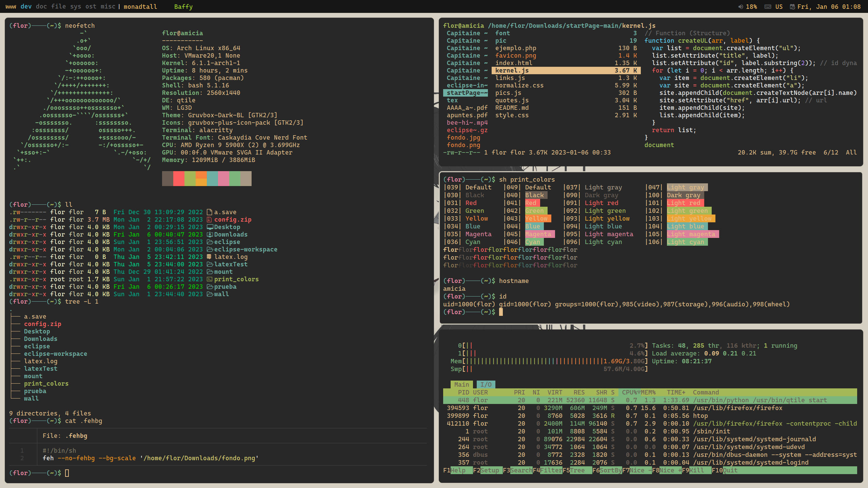Click the Light magenta background sample labeled 105
Viewport: 868px width, 488px height.
[693, 234]
